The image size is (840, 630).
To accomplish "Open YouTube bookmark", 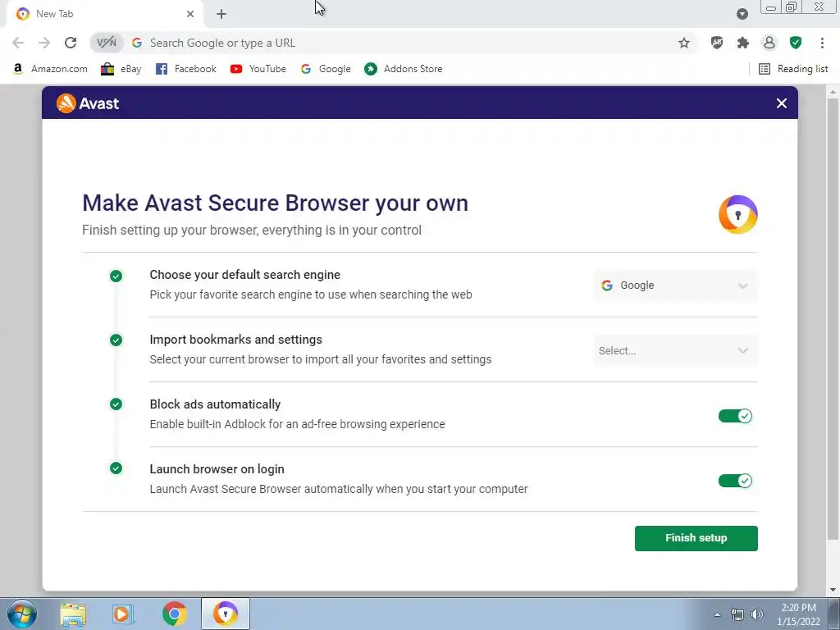I will click(x=258, y=69).
